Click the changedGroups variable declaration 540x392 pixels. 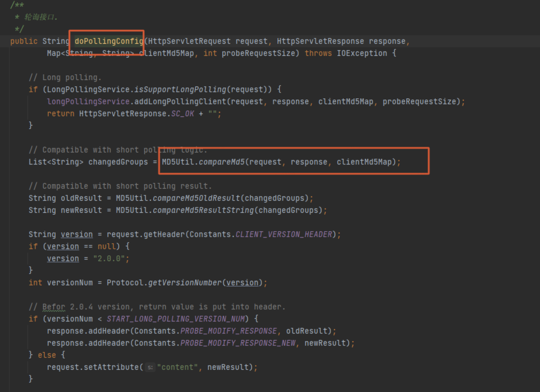pos(118,162)
